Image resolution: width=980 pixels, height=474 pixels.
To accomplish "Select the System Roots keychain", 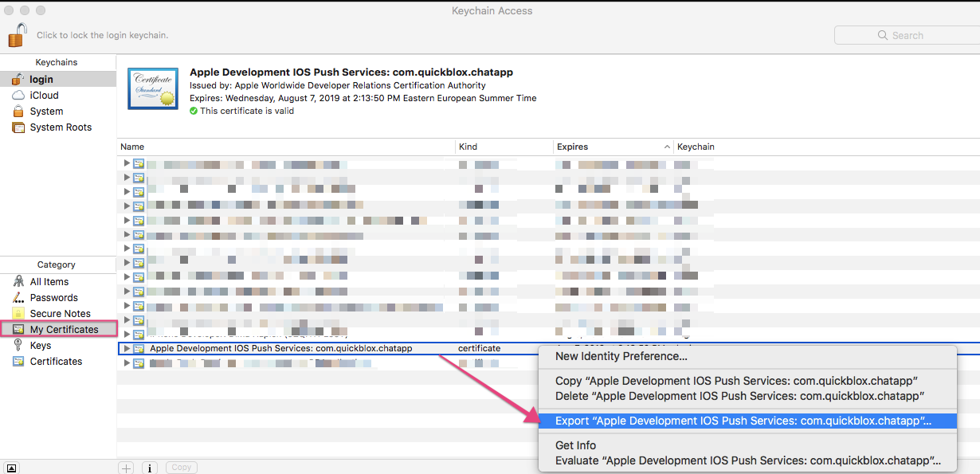I will pos(57,127).
